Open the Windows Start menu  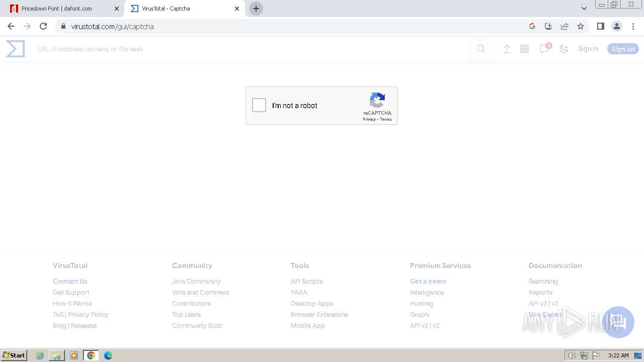click(14, 355)
